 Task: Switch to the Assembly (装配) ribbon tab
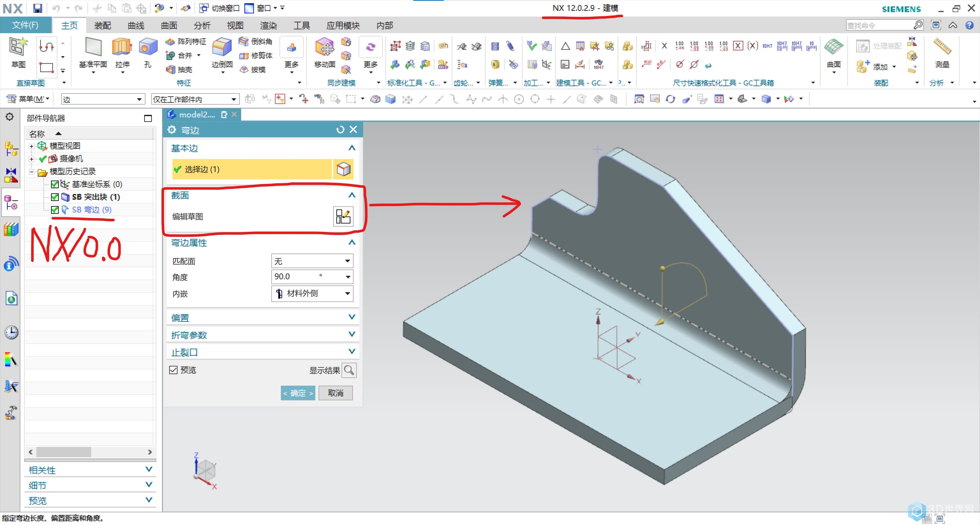[x=102, y=26]
